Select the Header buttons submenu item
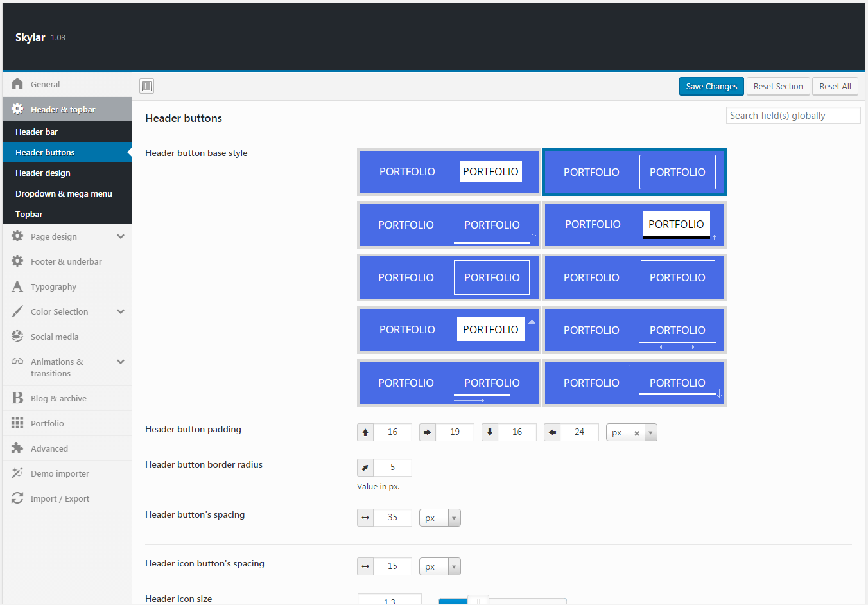Screen dimensions: 868x605 (x=67, y=152)
